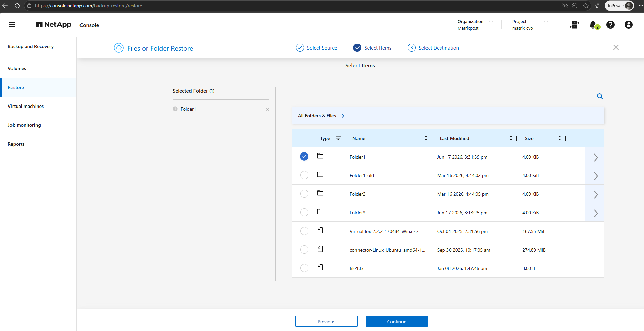
Task: Click the Continue button
Action: [x=397, y=321]
